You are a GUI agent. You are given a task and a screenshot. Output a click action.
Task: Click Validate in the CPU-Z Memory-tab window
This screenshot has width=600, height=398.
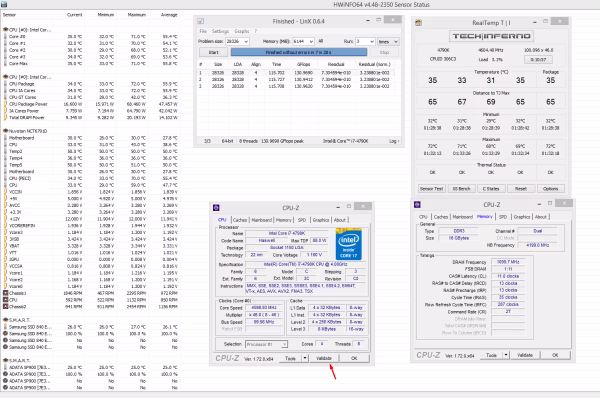coord(525,355)
